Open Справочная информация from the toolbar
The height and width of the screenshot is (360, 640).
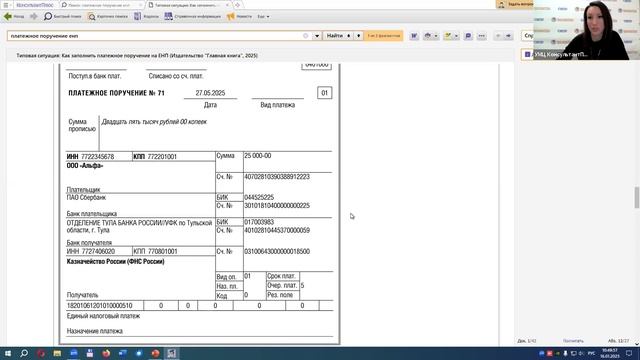tap(192, 16)
